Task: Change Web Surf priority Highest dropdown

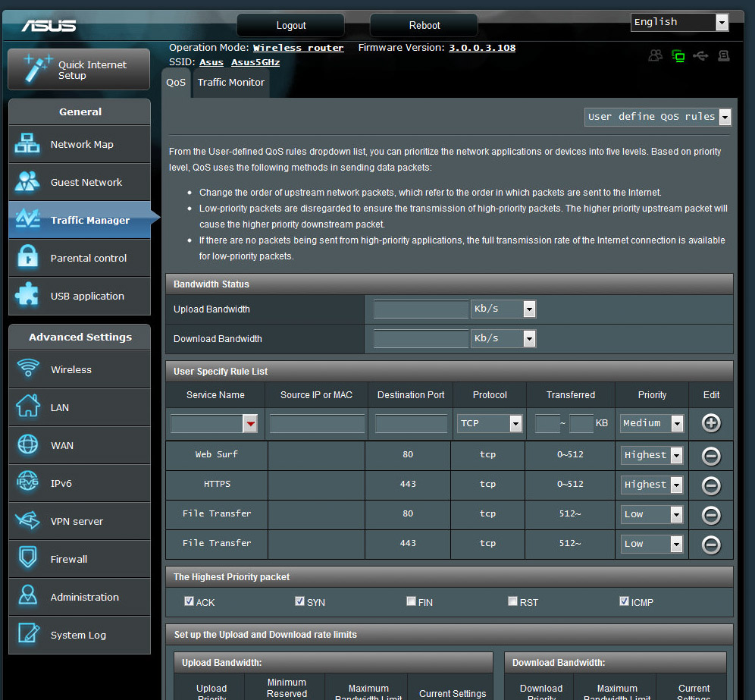Action: pos(652,455)
